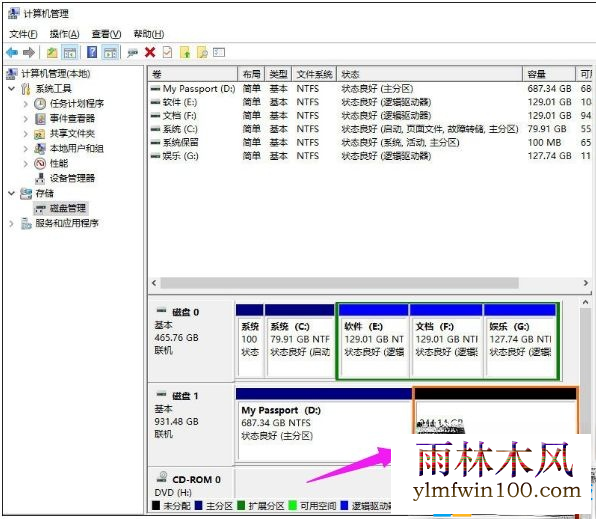Select the 100 MB system reserved partition block
This screenshot has height=519, width=596.
point(250,340)
